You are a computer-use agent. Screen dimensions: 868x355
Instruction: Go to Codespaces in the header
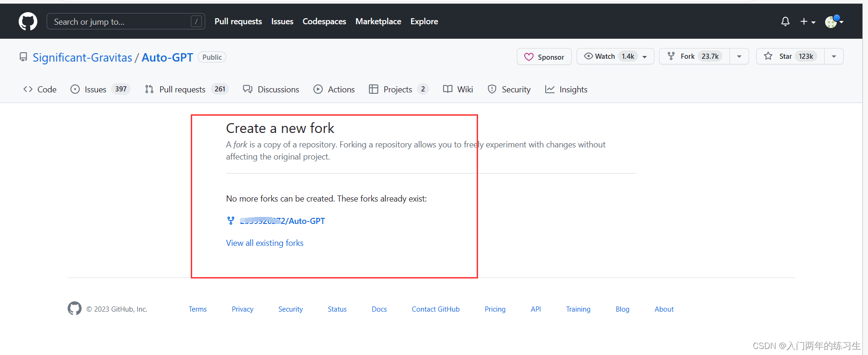click(324, 21)
